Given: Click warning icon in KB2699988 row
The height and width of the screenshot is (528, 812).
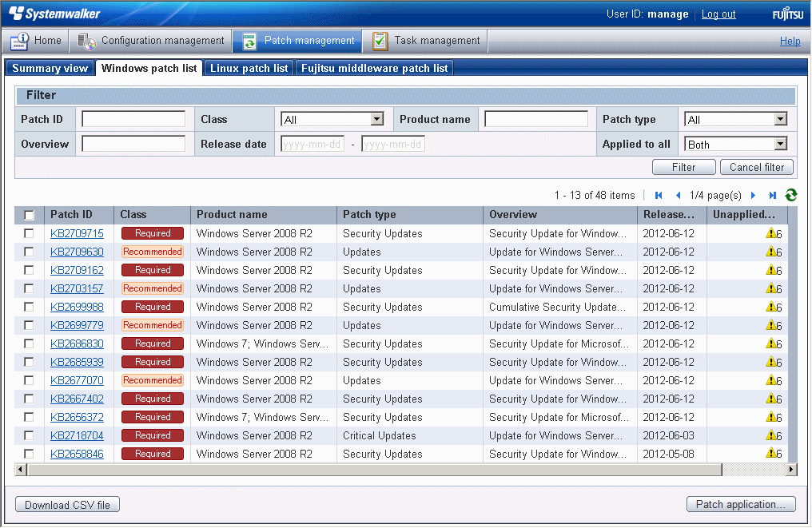Looking at the screenshot, I should (771, 307).
